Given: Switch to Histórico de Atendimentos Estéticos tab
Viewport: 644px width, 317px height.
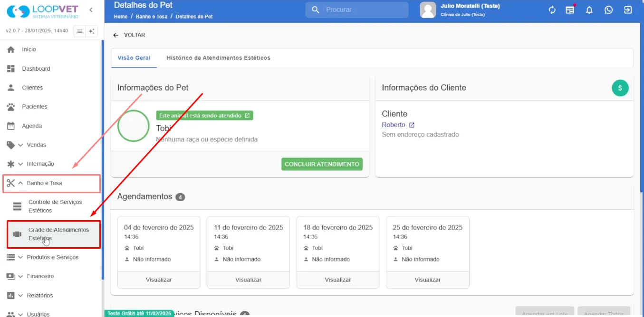Looking at the screenshot, I should (x=218, y=58).
